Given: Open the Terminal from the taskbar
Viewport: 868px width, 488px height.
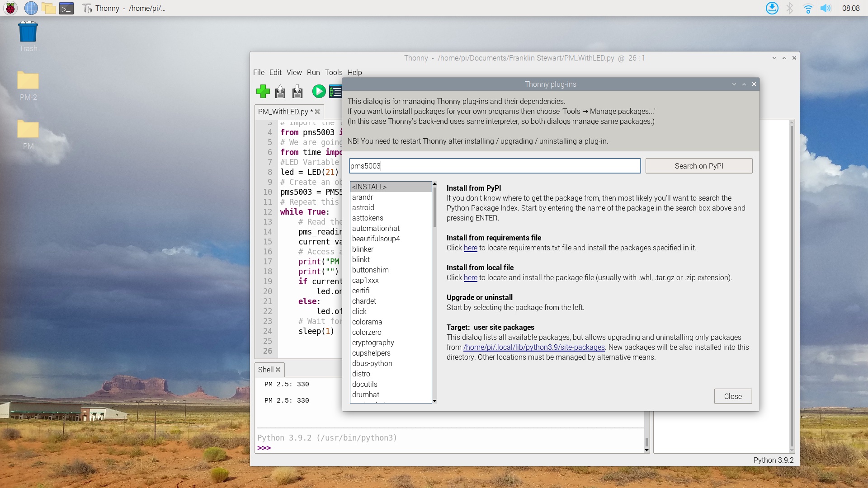Looking at the screenshot, I should click(66, 8).
